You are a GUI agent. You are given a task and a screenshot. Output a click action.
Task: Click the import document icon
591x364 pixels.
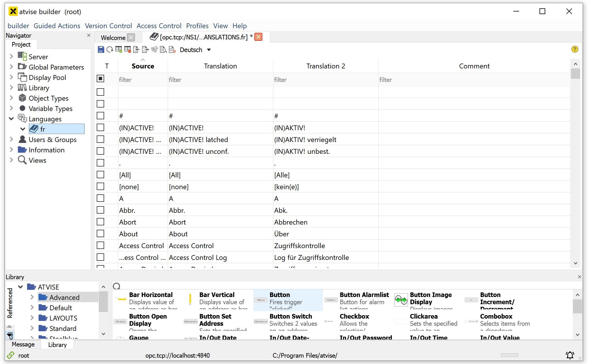pos(136,50)
